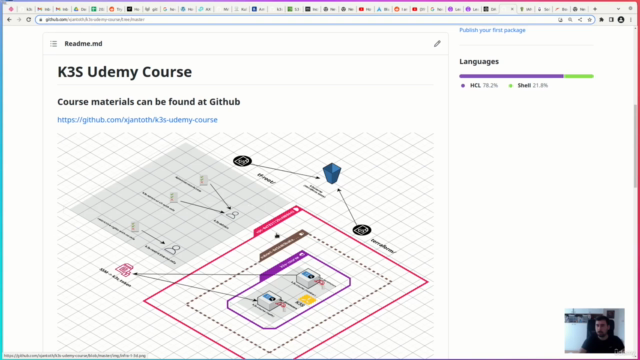The height and width of the screenshot is (360, 640).
Task: Click the blue bucket icon in the diagram
Action: pyautogui.click(x=331, y=173)
